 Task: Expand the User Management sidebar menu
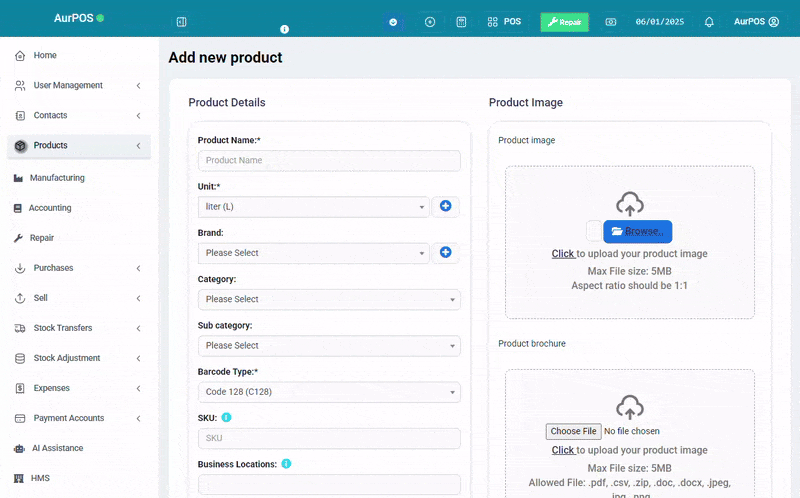79,86
